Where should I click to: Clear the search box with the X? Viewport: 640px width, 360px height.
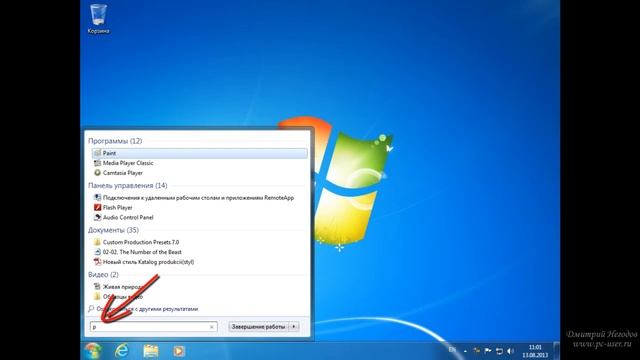pos(211,327)
